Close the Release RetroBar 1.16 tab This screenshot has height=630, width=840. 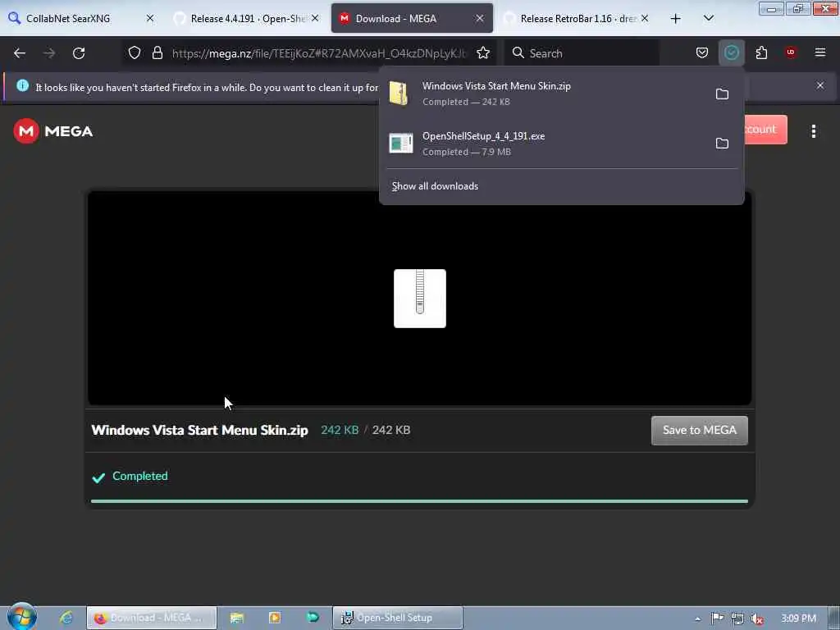(645, 18)
